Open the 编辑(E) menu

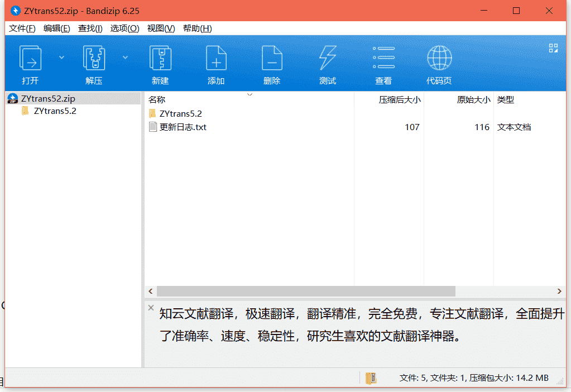coord(56,28)
